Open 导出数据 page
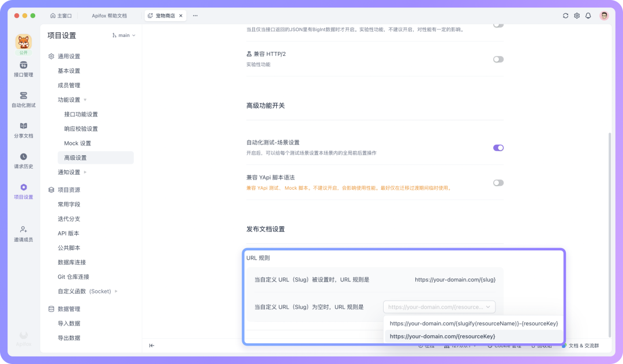The height and width of the screenshot is (364, 623). coord(69,338)
